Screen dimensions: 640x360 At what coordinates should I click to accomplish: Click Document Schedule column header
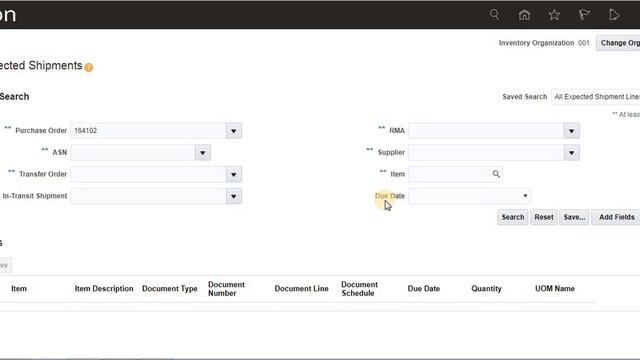pos(359,289)
